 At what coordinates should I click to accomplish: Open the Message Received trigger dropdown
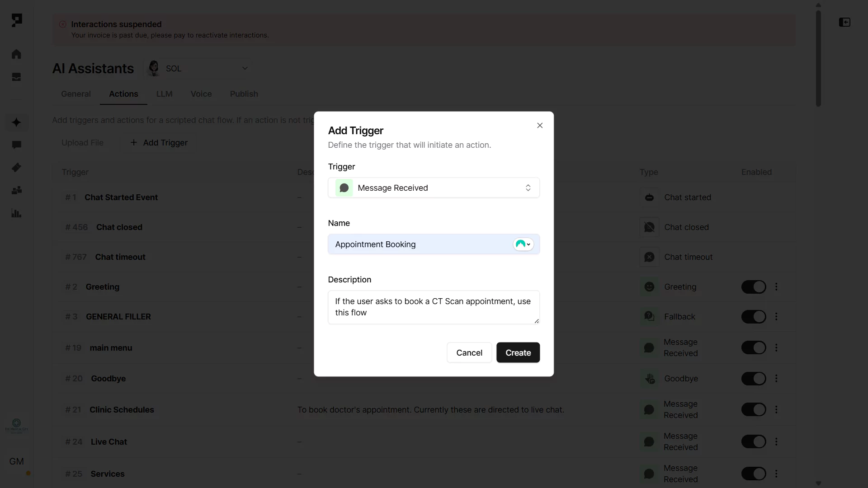pos(434,188)
